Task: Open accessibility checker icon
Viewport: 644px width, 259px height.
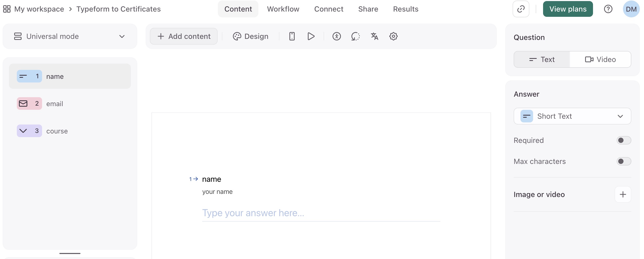Action: coord(337,36)
